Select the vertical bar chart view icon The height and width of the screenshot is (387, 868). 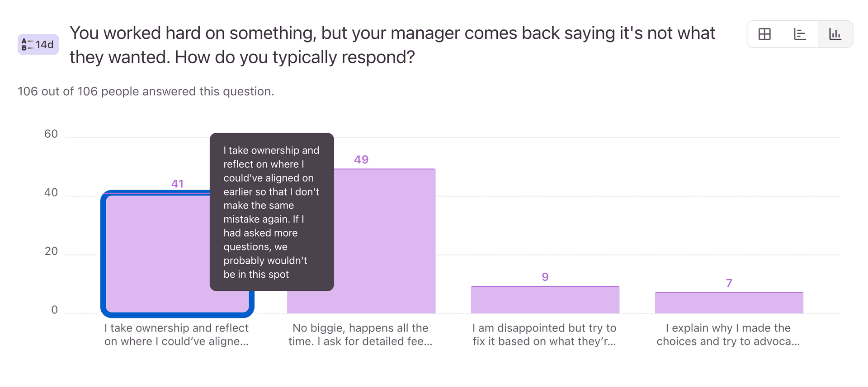835,34
